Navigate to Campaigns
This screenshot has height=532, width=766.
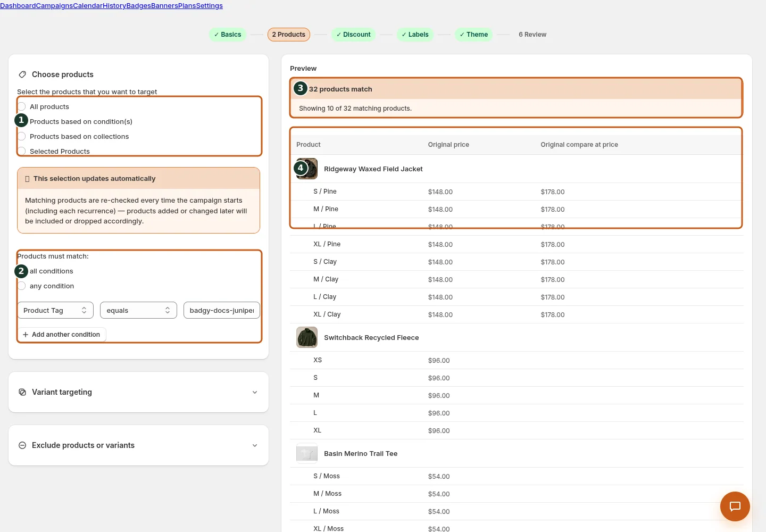(x=54, y=6)
